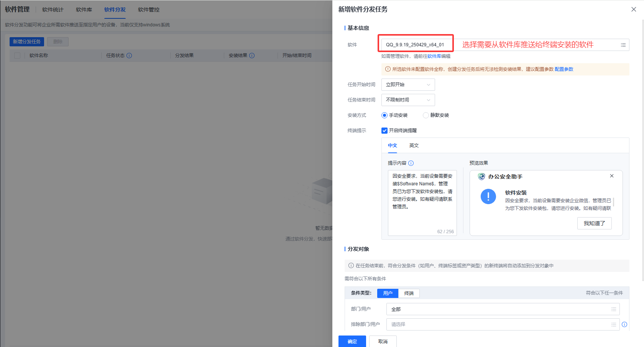
Task: Switch condition type to 终端
Action: click(x=409, y=293)
